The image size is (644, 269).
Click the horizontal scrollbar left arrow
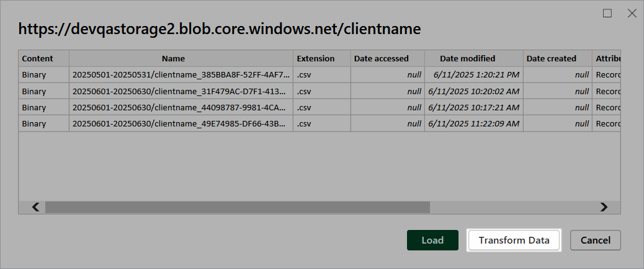36,207
